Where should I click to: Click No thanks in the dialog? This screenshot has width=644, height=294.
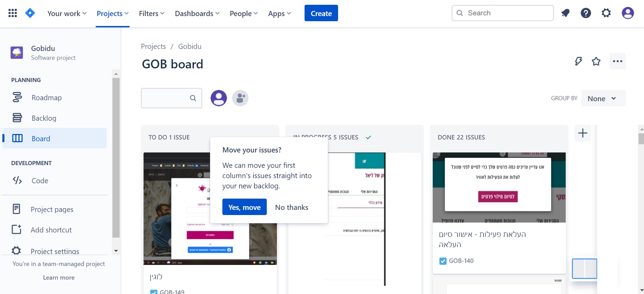(292, 207)
